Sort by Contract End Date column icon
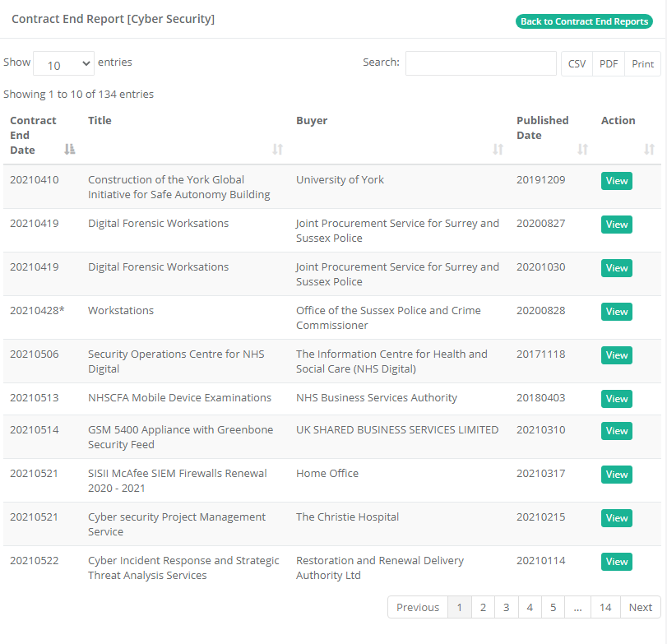 click(x=70, y=149)
